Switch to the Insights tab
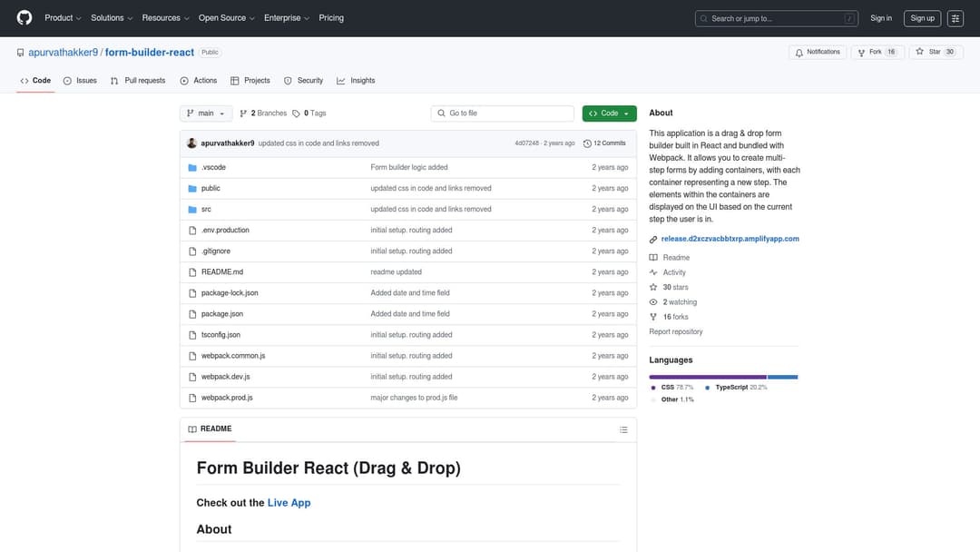This screenshot has height=552, width=980. click(357, 81)
